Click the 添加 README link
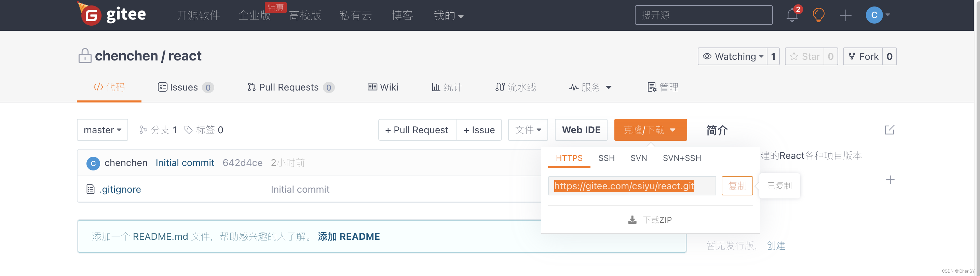Screen dimensions: 980x276 click(x=349, y=236)
